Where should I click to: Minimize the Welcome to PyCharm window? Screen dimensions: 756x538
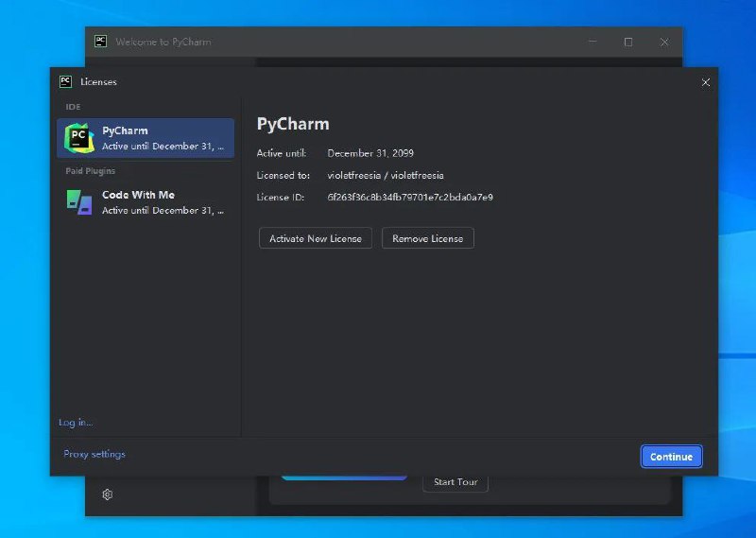coord(593,42)
